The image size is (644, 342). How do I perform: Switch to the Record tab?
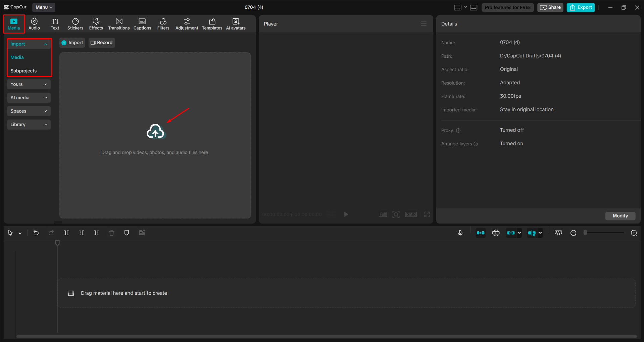(x=101, y=43)
